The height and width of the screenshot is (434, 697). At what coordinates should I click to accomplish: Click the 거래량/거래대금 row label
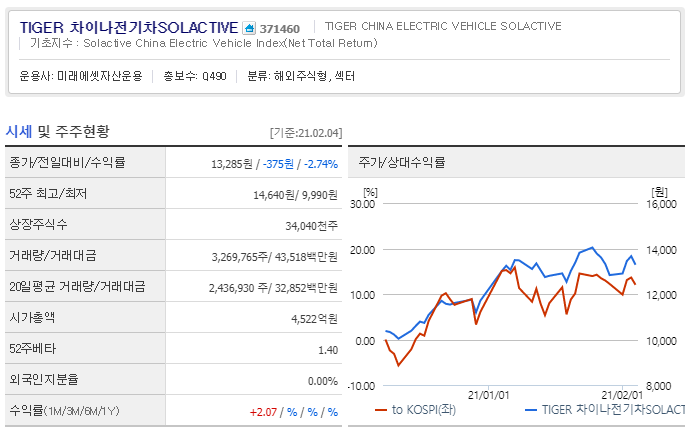pyautogui.click(x=53, y=255)
